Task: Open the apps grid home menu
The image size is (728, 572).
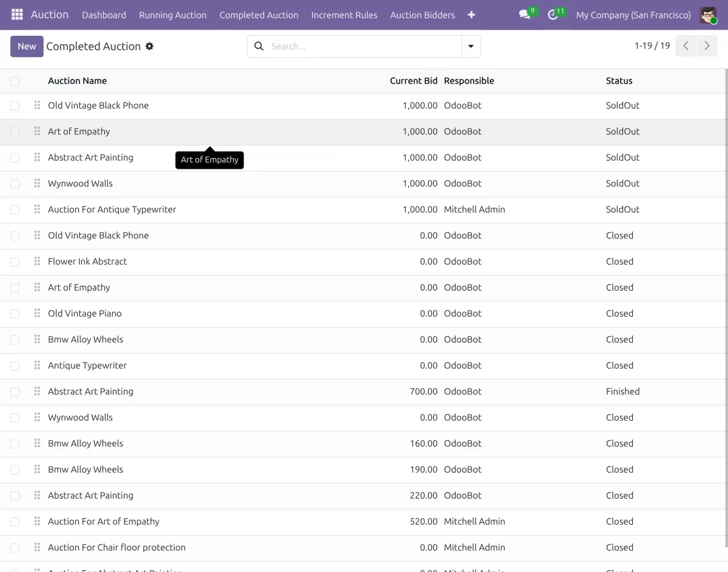Action: pos(17,15)
